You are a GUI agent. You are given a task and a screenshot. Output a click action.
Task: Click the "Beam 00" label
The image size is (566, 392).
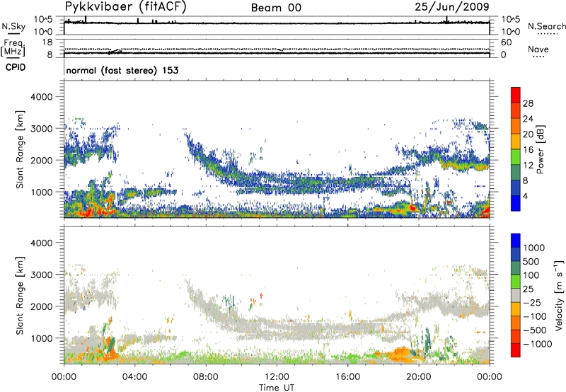276,8
